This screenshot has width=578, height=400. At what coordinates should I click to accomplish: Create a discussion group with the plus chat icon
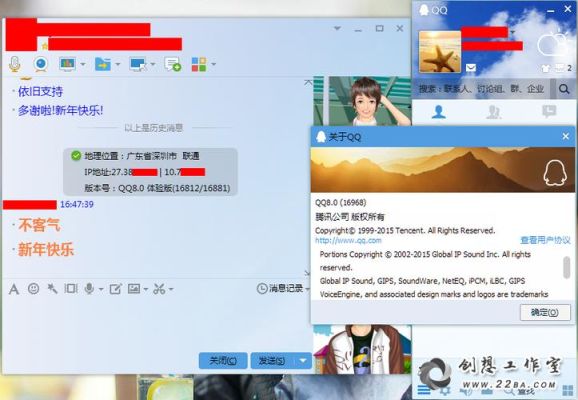tap(173, 64)
